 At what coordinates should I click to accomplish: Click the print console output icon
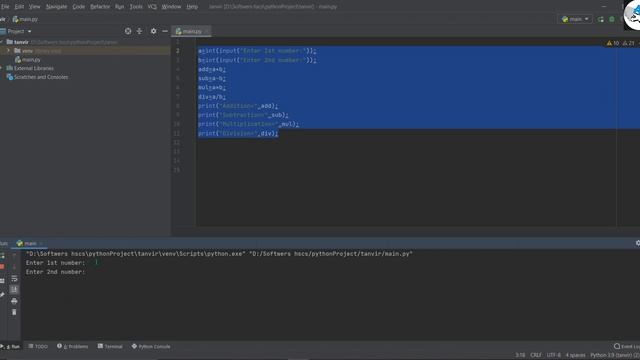coord(14,301)
